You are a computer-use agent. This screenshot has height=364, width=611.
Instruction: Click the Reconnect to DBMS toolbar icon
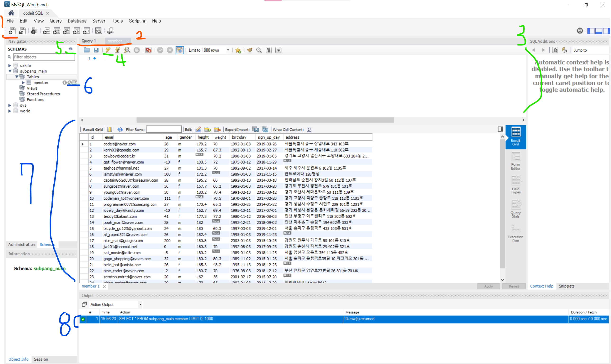pos(110,31)
